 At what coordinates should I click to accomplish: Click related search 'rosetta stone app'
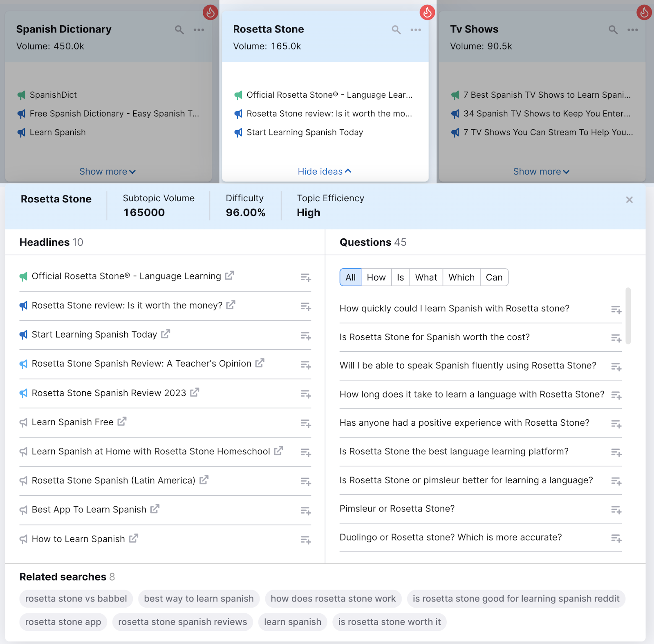click(x=63, y=622)
